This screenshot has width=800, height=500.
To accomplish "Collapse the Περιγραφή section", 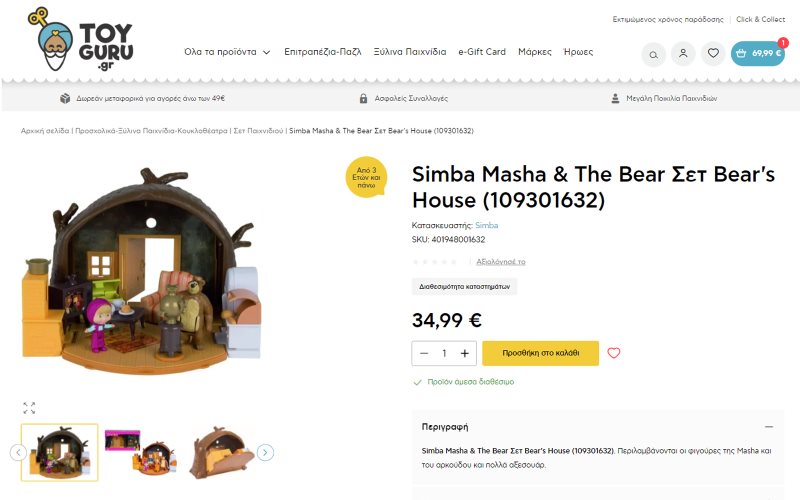I will click(x=768, y=427).
